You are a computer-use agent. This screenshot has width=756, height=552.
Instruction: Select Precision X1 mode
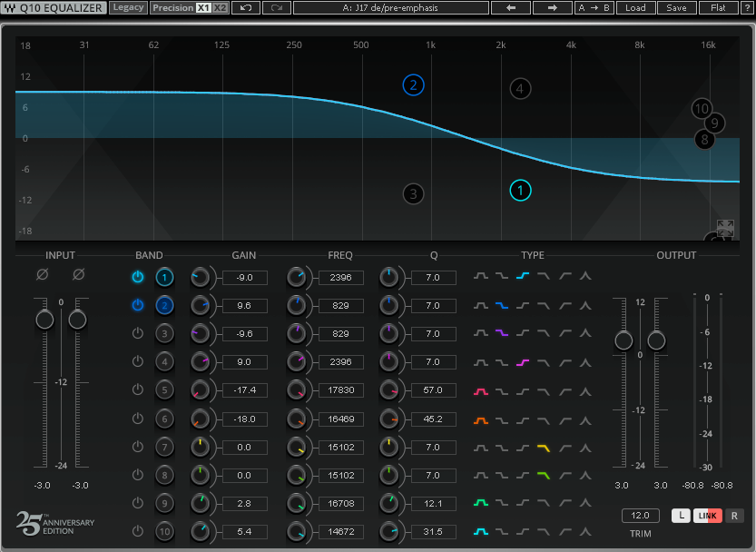coord(204,8)
